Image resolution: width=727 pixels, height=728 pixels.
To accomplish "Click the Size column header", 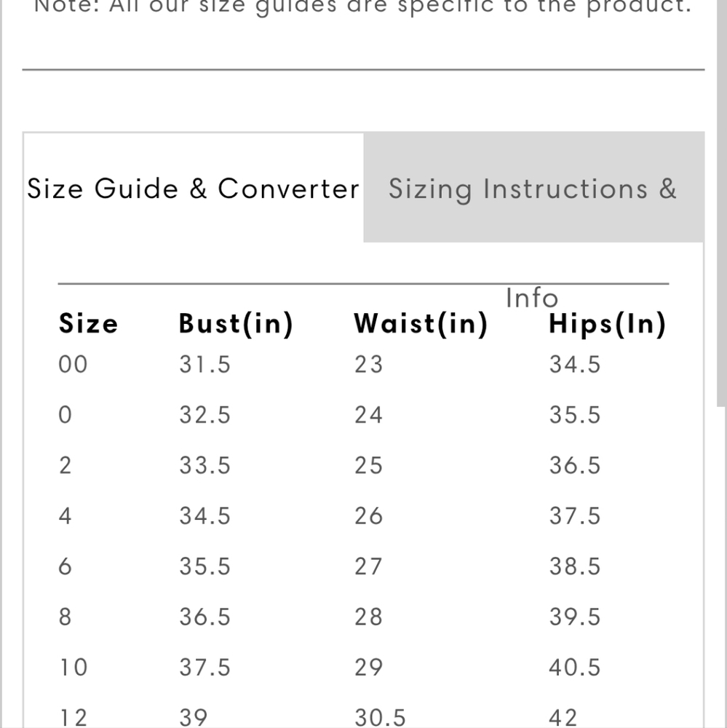I will [x=88, y=323].
